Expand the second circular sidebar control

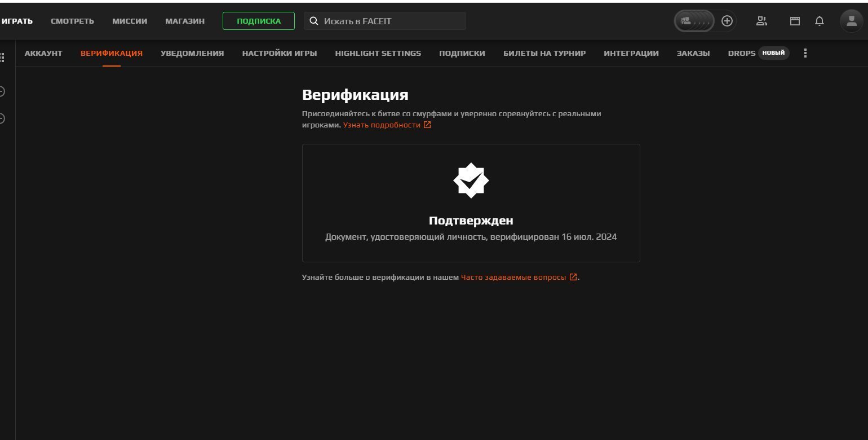point(2,119)
